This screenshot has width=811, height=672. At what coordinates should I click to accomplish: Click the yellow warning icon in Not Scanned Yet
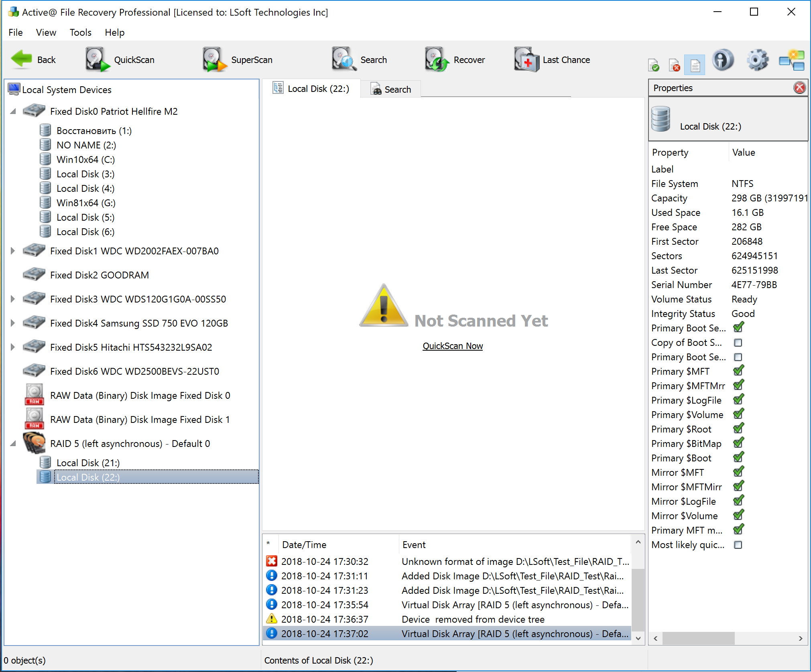(x=384, y=306)
